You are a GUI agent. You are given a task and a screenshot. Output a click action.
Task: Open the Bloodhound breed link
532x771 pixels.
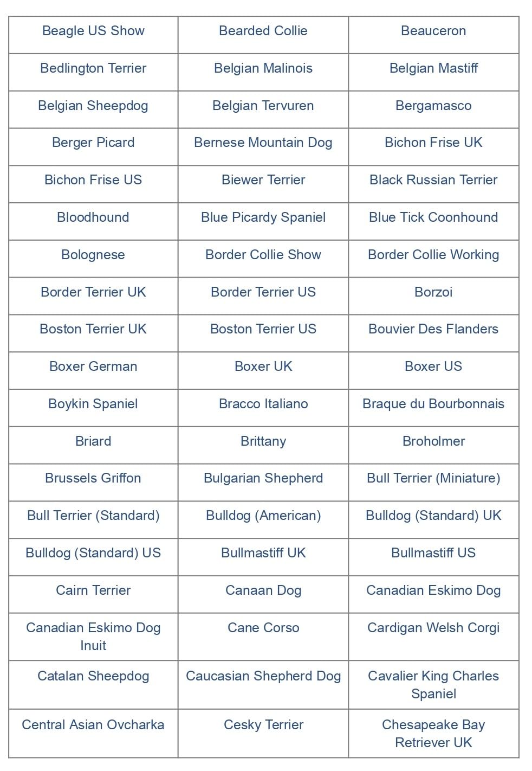tap(93, 217)
